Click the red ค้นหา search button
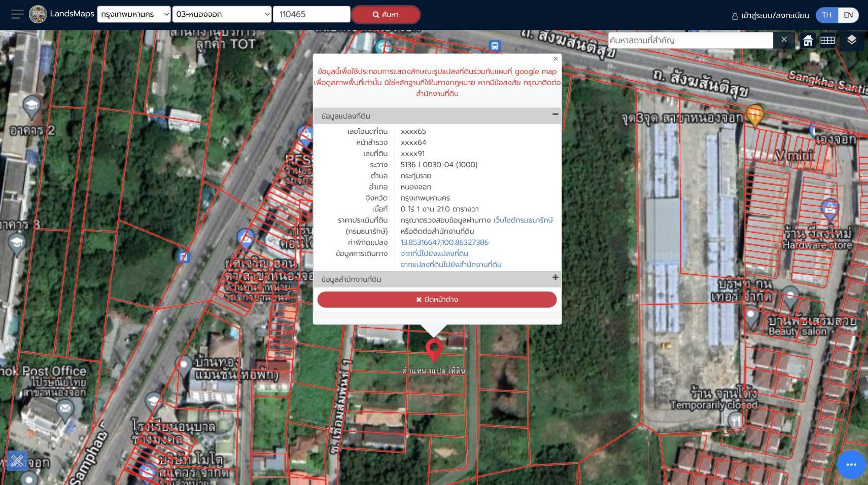Image resolution: width=868 pixels, height=485 pixels. tap(386, 15)
